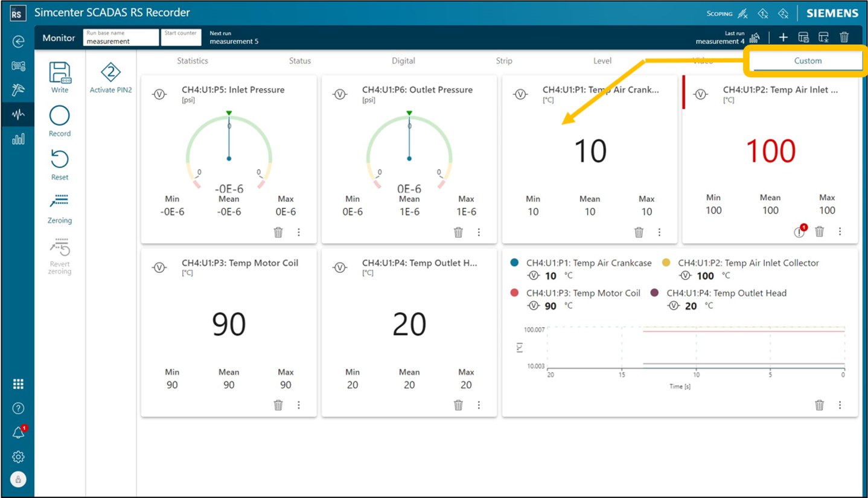Screen dimensions: 868x498
Task: Open the apps grid icon in sidebar
Action: (x=18, y=385)
